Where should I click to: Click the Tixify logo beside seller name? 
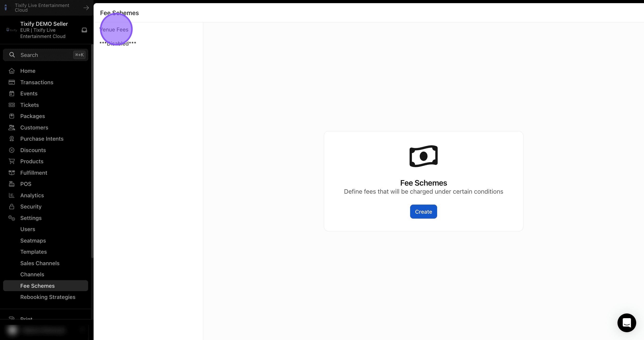(x=11, y=30)
